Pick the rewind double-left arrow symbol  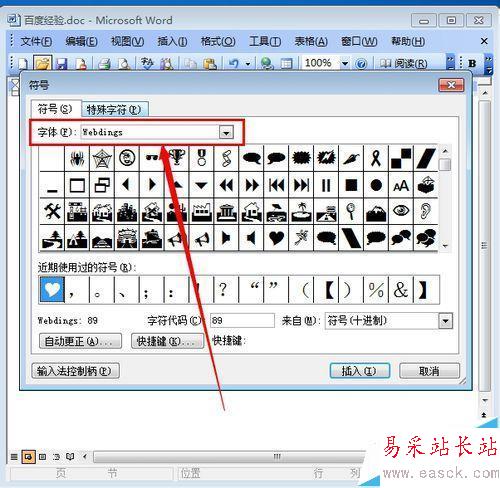[227, 185]
